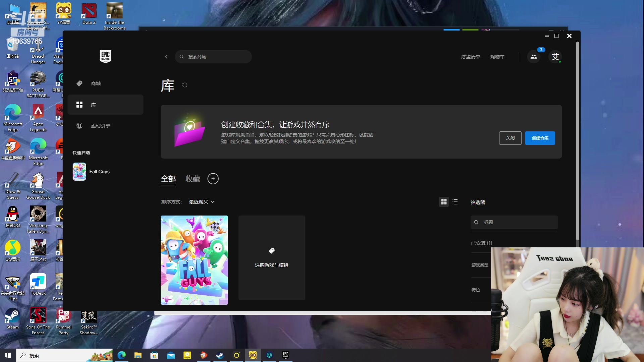Open 腾讯QQ desktop icon
The width and height of the screenshot is (644, 362).
13,217
